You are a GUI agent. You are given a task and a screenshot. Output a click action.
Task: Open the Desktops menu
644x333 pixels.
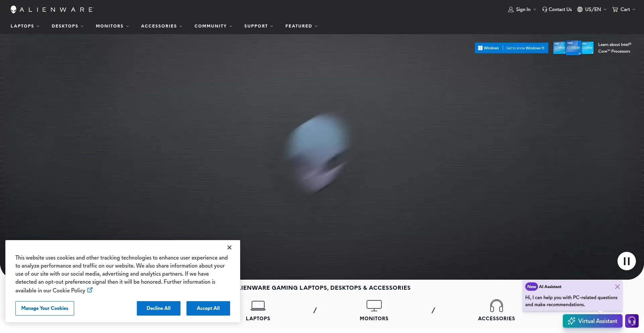pos(67,26)
